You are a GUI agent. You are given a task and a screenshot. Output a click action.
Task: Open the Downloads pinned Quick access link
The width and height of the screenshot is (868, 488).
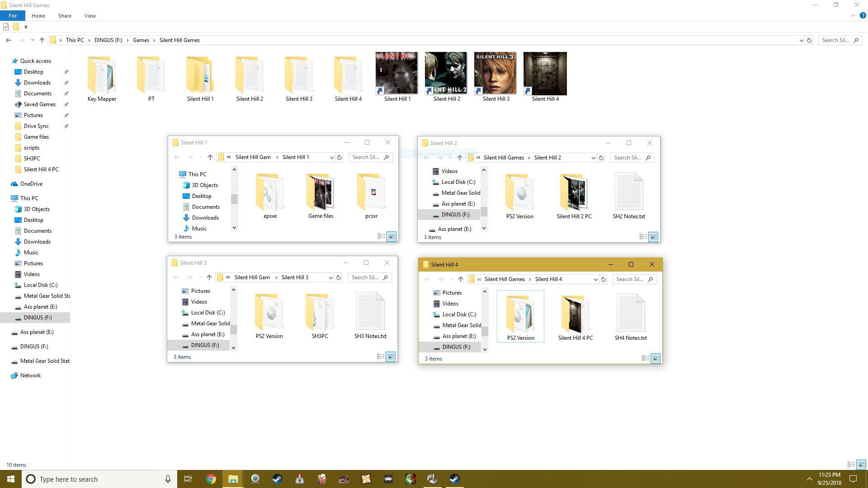[x=36, y=82]
